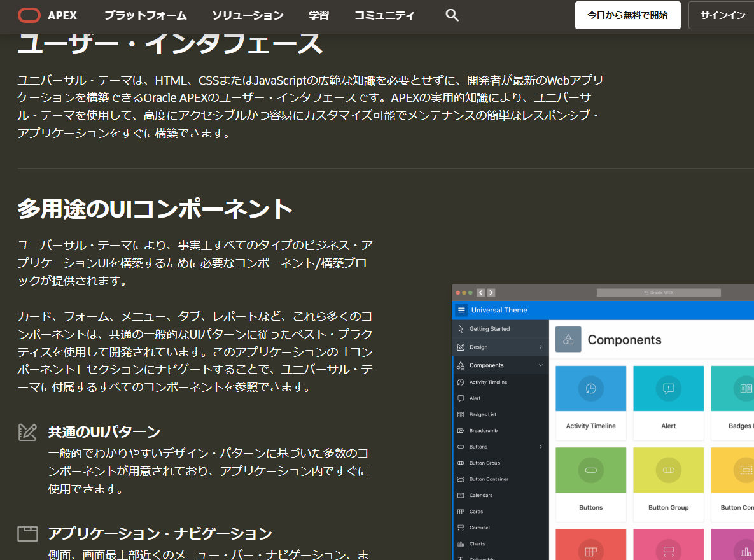Click the Cards grid icon in sidebar
Screen dimensions: 754x560
point(461,512)
